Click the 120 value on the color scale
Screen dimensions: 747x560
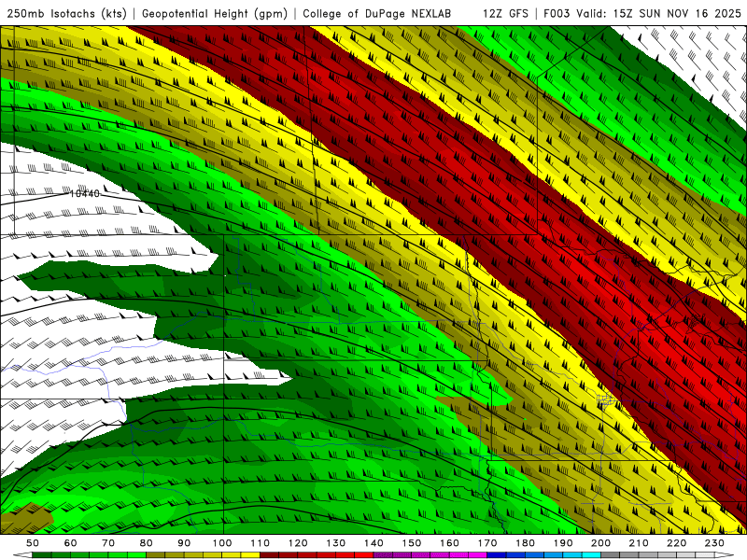pyautogui.click(x=298, y=543)
